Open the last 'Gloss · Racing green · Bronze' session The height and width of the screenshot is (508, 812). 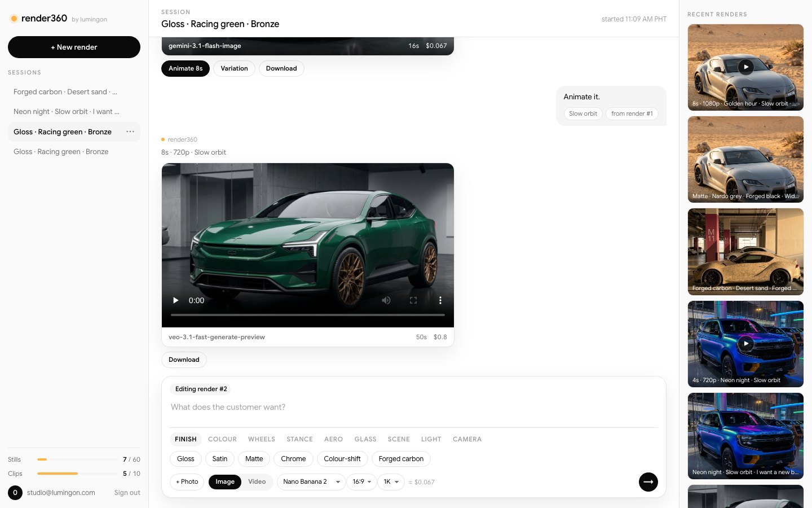pos(74,152)
